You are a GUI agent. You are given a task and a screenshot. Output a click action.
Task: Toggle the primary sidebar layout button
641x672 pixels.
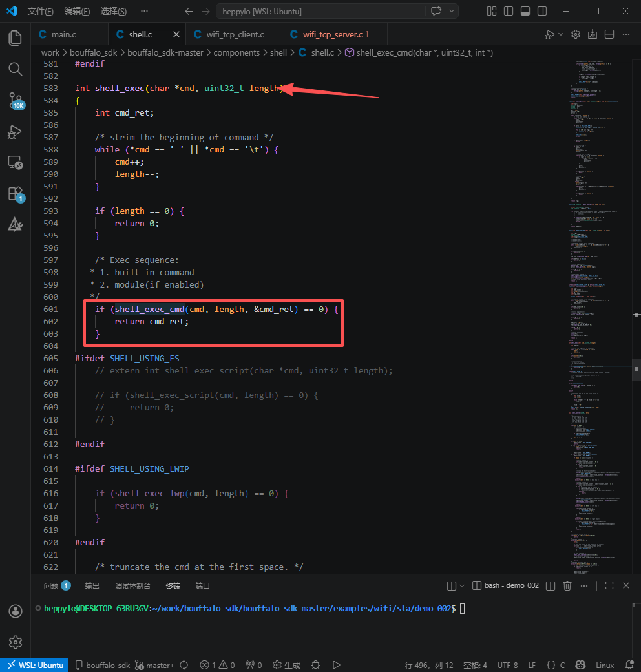[509, 11]
